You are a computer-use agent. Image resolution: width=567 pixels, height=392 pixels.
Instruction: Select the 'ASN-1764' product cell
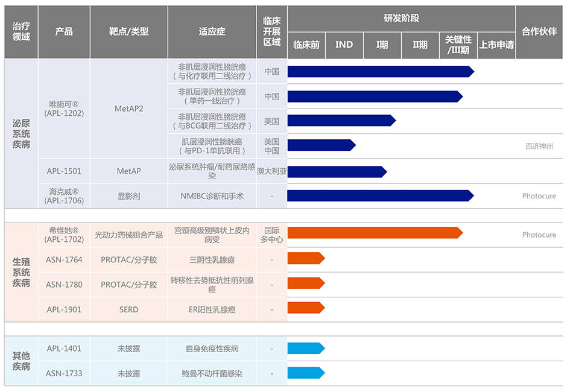point(64,260)
